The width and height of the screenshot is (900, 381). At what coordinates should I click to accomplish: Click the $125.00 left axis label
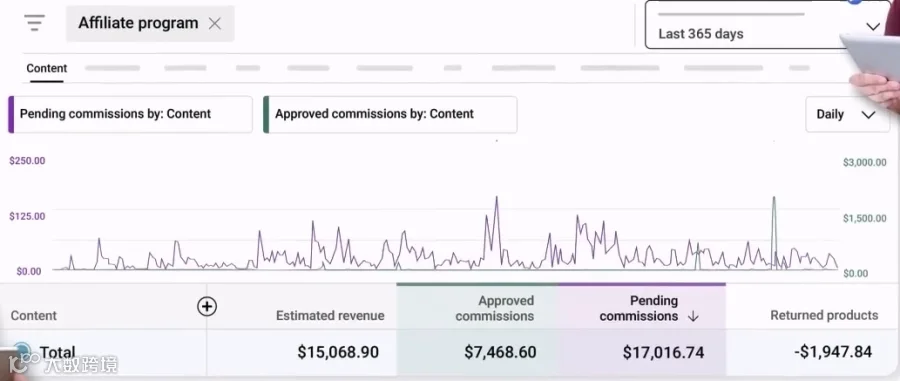(27, 216)
